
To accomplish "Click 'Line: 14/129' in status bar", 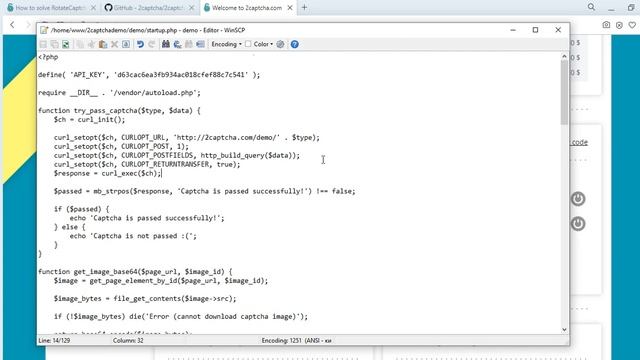I will [54, 340].
